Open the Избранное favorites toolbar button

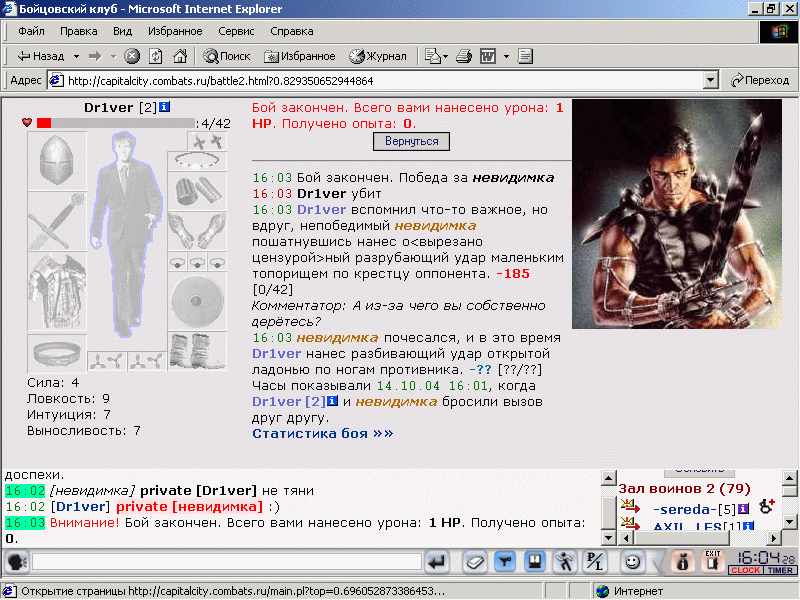pos(299,56)
